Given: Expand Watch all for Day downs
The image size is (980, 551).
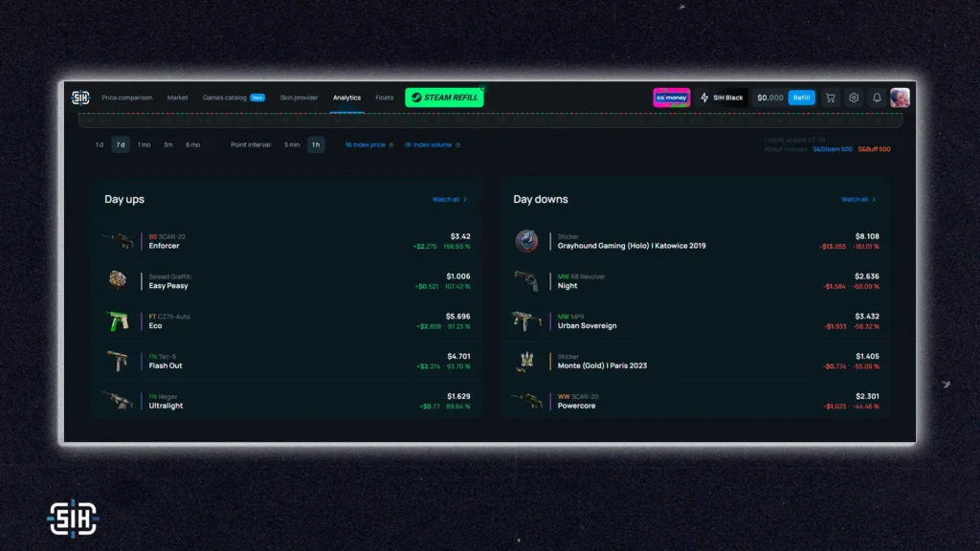Looking at the screenshot, I should point(857,200).
